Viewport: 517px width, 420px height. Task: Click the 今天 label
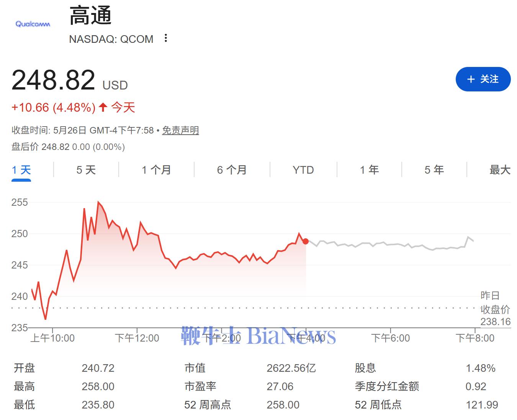point(123,107)
